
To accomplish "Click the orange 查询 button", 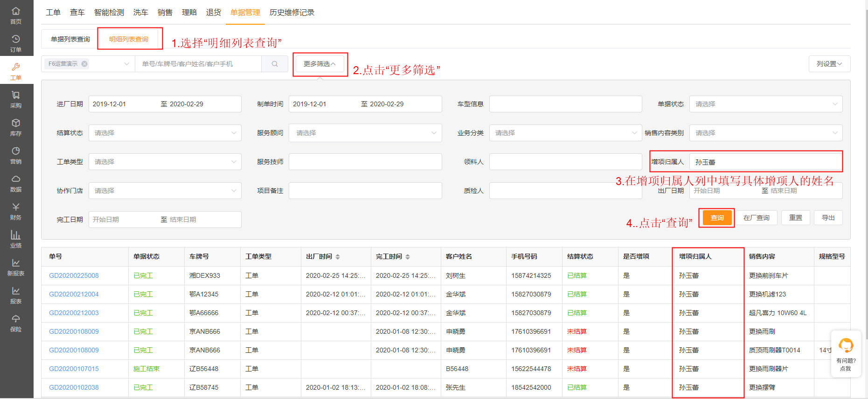I will click(x=717, y=218).
